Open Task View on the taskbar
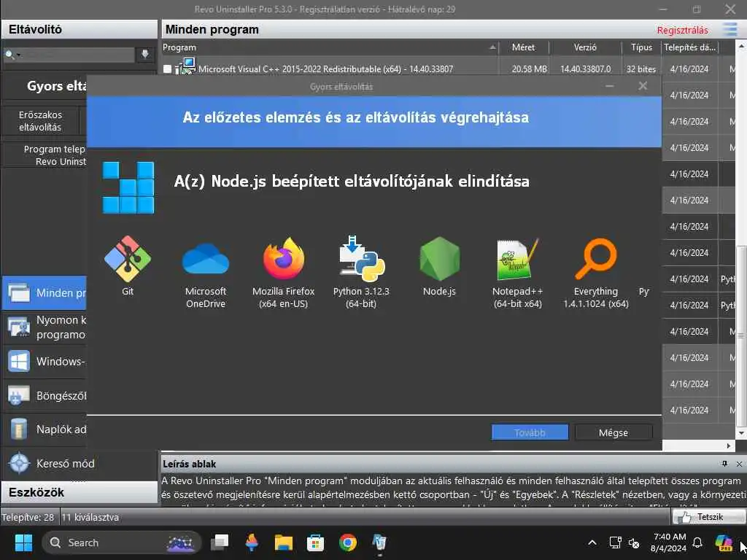The width and height of the screenshot is (747, 560). 220,542
